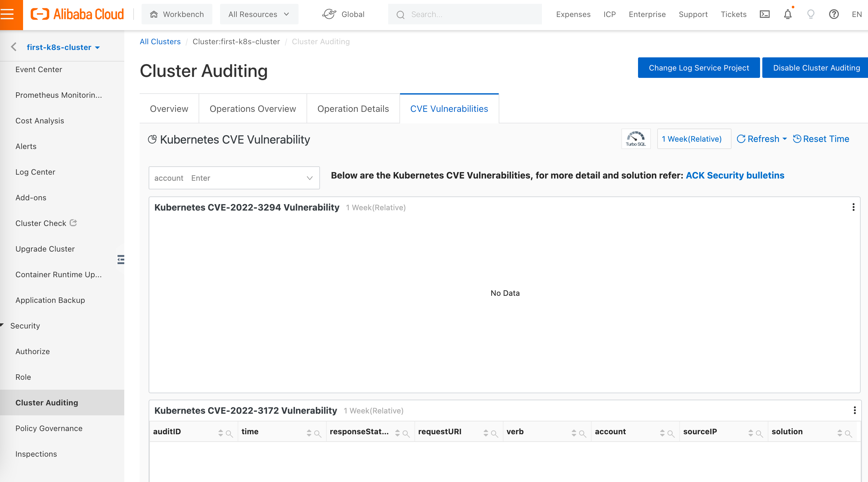
Task: Click search icon in auditID column
Action: coord(229,434)
